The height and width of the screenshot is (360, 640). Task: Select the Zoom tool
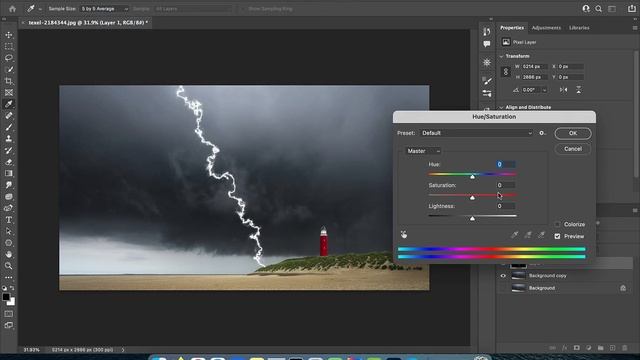pyautogui.click(x=9, y=266)
